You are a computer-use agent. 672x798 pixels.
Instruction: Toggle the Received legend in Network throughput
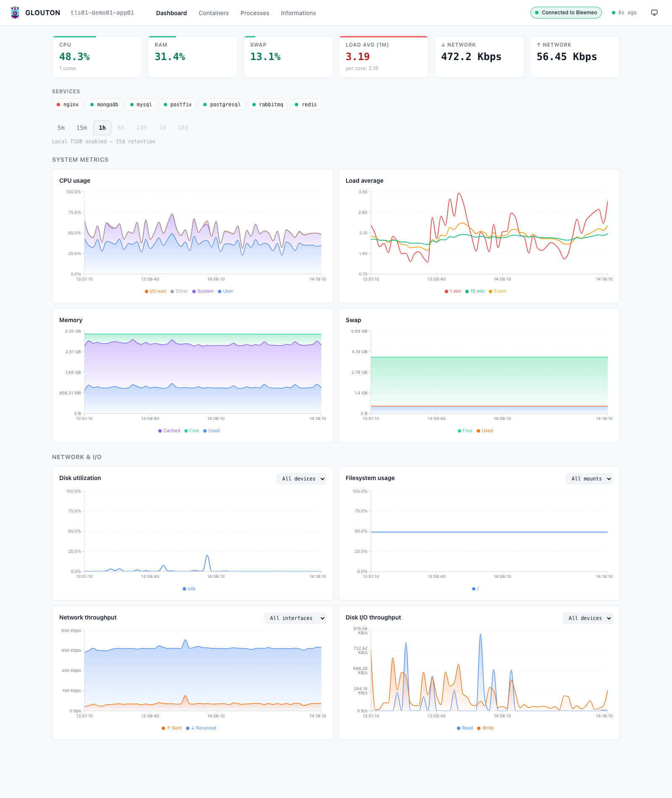tap(201, 728)
